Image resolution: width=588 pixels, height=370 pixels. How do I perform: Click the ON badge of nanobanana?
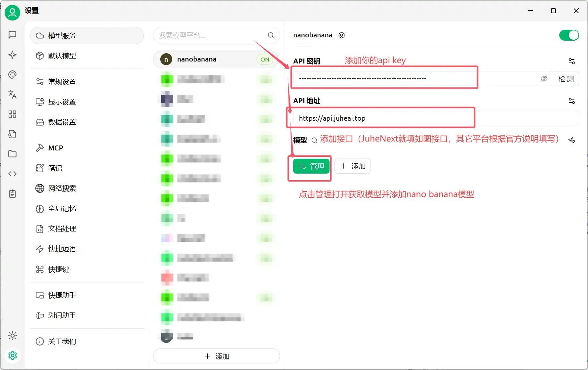click(265, 60)
